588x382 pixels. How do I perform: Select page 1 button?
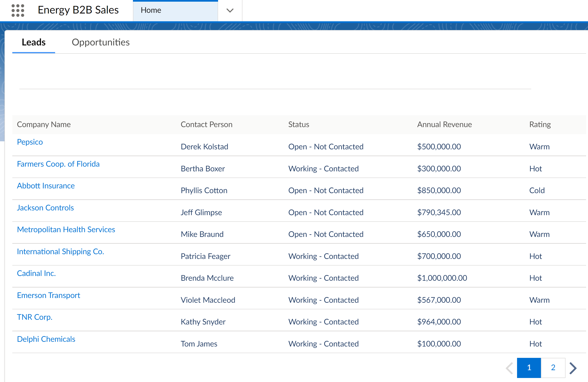tap(529, 367)
